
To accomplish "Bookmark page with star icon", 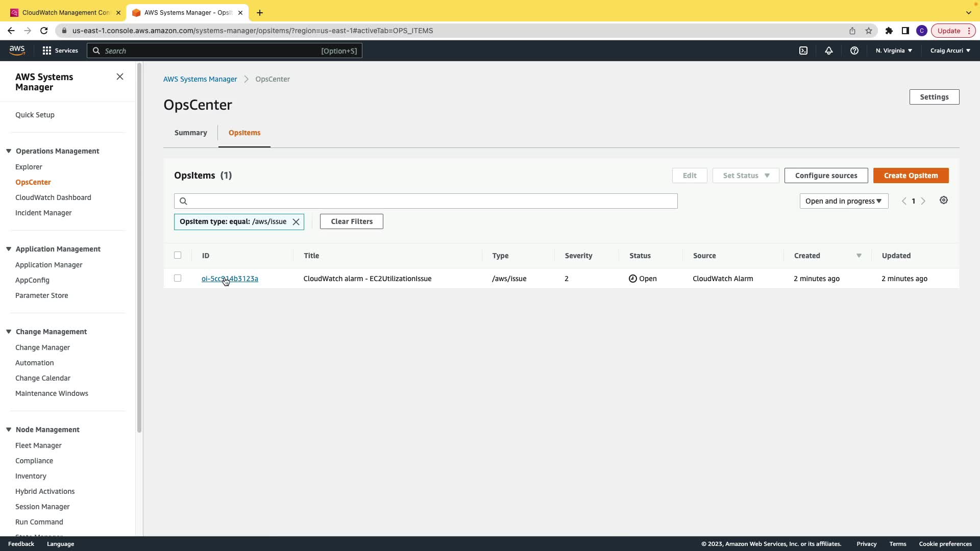I will (869, 31).
